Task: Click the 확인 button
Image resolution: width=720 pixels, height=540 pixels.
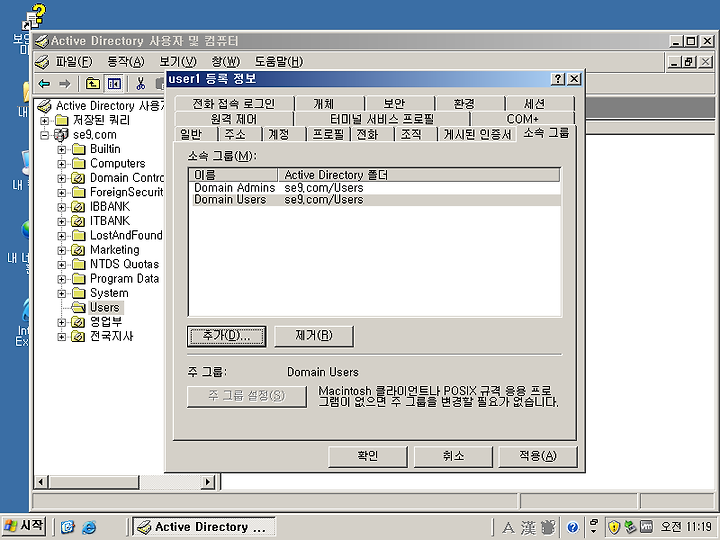Action: pos(368,456)
